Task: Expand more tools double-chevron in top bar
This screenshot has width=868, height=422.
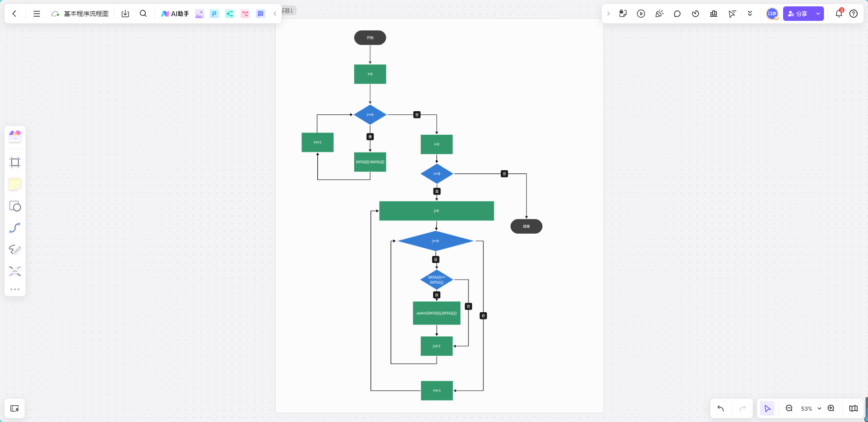Action: [x=750, y=14]
